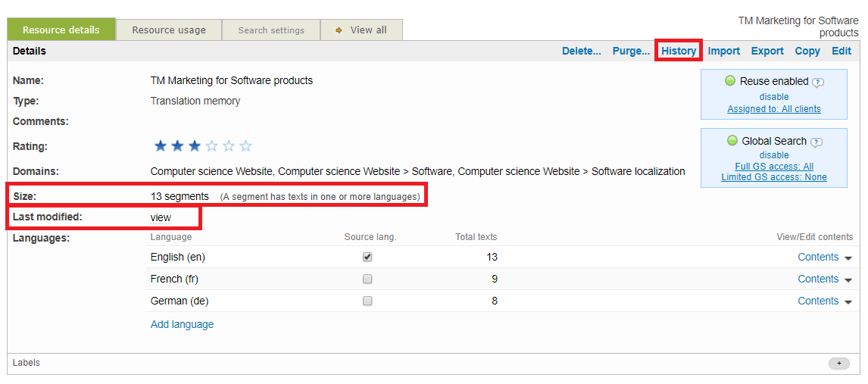Switch to the Resource usage tab
Viewport: 868px width, 384px height.
169,30
